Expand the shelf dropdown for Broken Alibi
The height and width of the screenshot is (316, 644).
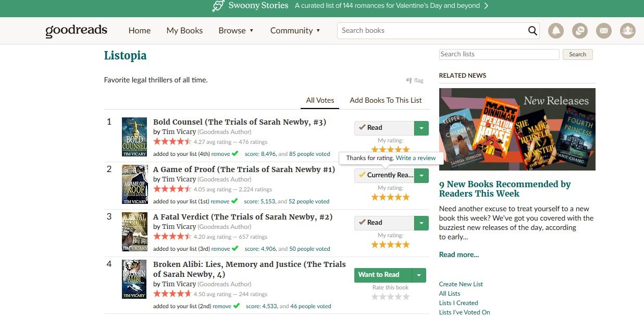[x=419, y=275]
